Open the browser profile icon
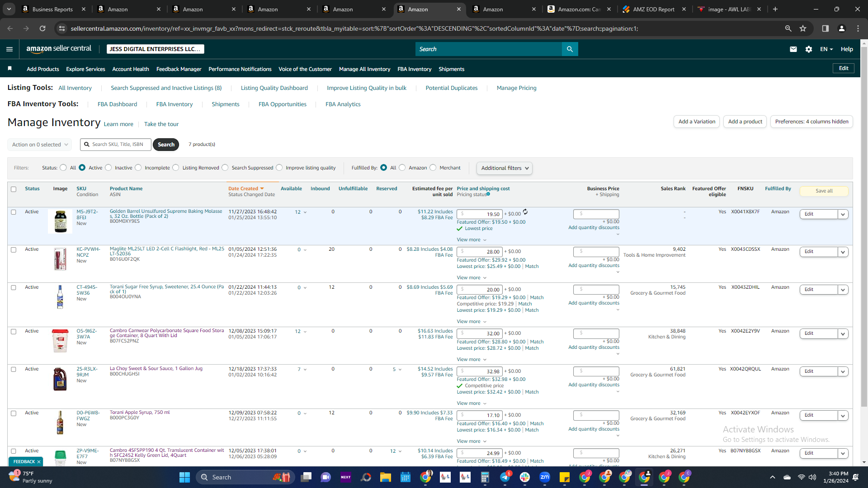Screen dimensions: 868x488 842,28
